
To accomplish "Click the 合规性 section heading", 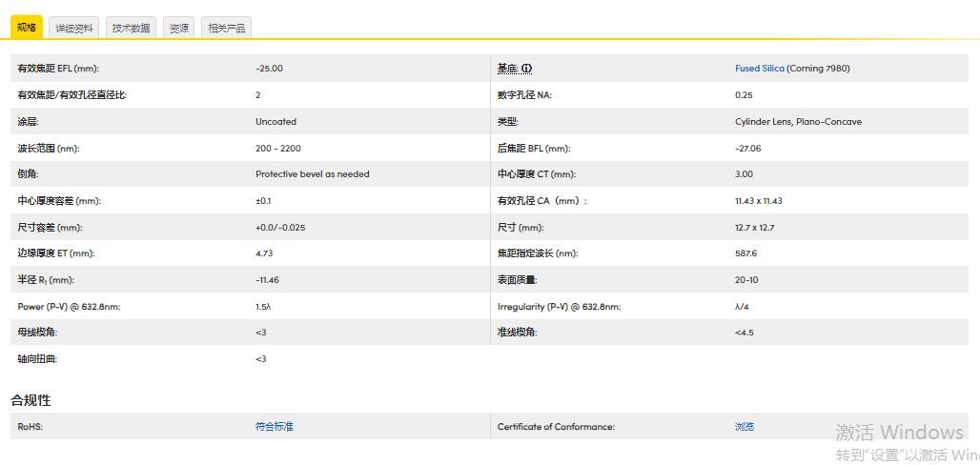I will click(x=31, y=400).
